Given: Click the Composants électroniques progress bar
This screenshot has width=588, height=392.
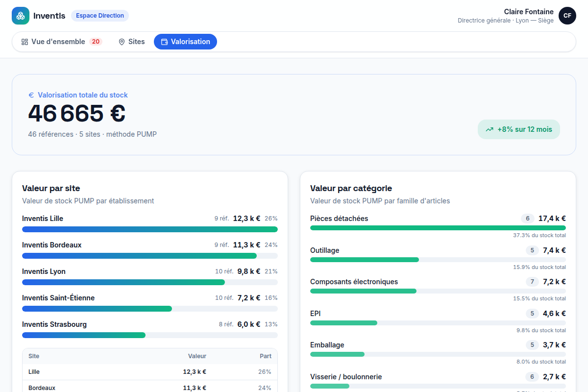Looking at the screenshot, I should [438, 291].
